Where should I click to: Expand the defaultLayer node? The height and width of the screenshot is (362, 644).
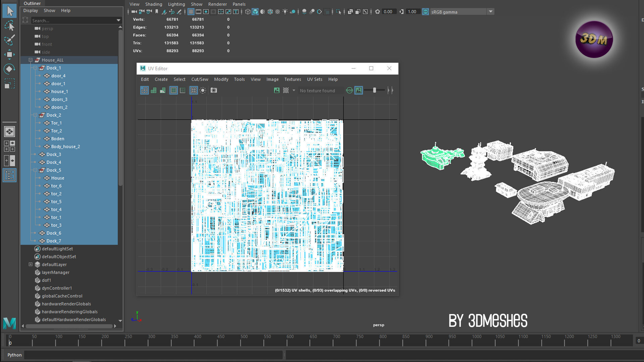31,264
